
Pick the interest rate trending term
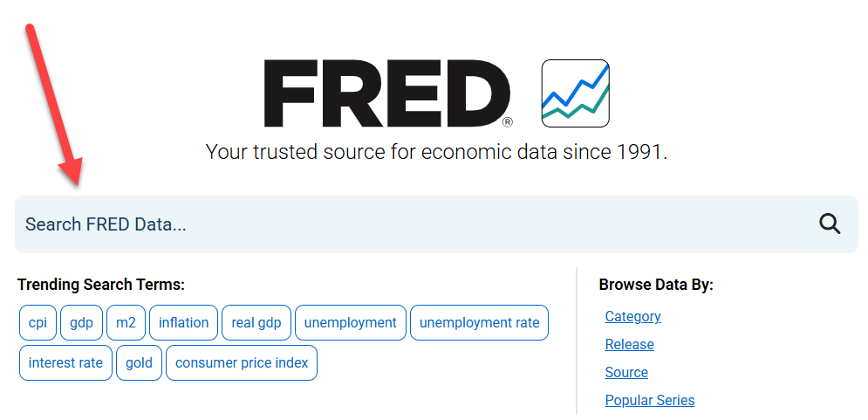[x=65, y=363]
